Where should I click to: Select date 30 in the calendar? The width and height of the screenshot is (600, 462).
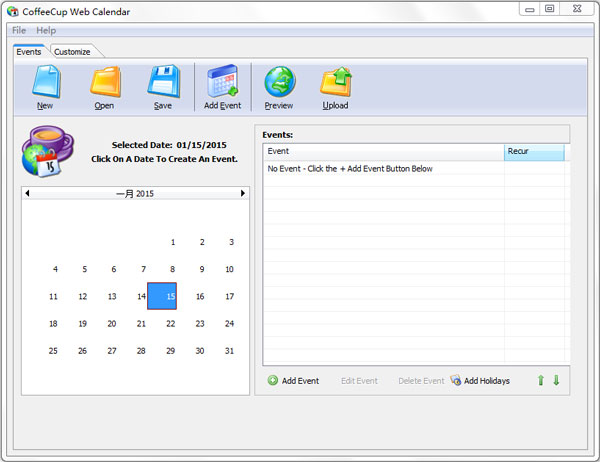click(200, 351)
